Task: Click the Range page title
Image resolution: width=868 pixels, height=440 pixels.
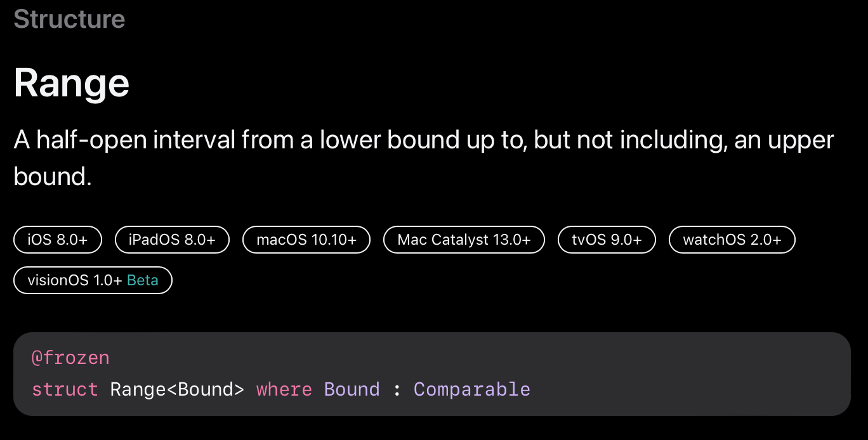Action: 72,83
